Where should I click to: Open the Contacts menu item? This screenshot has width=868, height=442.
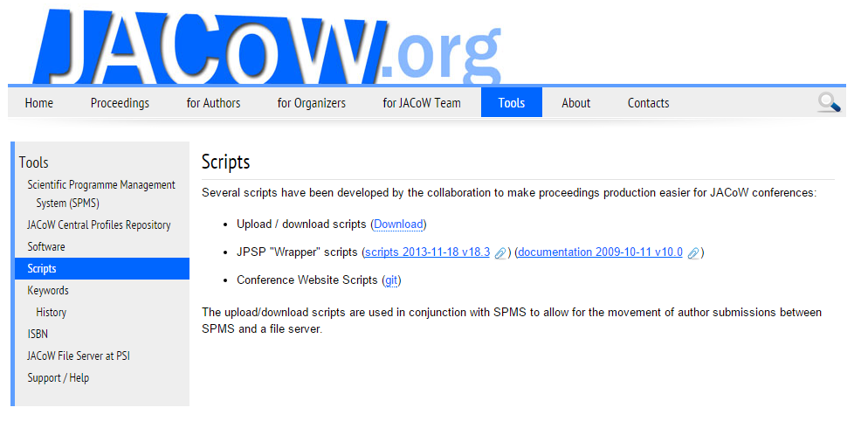tap(648, 103)
